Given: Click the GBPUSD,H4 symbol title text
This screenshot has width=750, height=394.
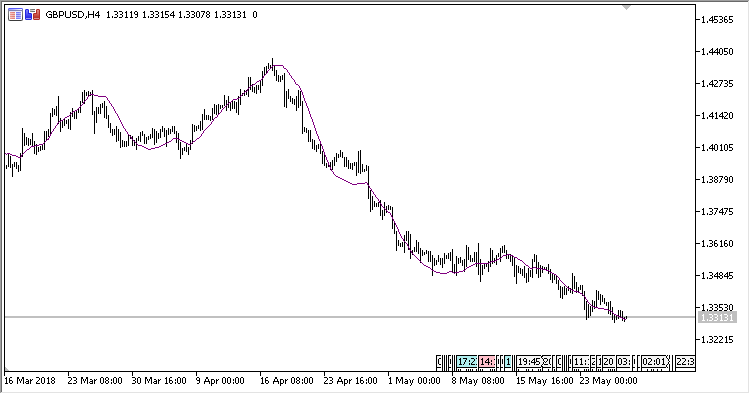Looking at the screenshot, I should (x=73, y=15).
